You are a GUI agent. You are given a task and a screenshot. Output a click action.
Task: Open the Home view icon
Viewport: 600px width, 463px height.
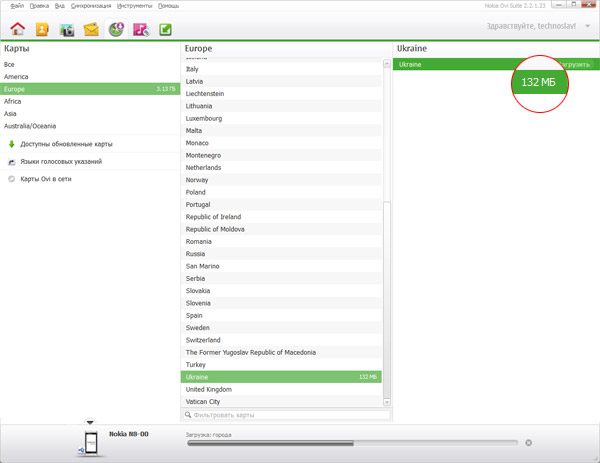click(x=18, y=29)
